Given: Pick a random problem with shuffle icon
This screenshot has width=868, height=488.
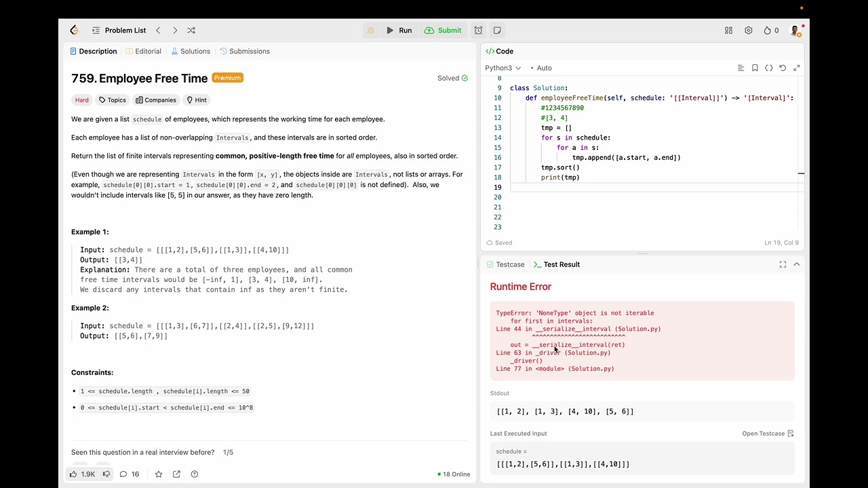Looking at the screenshot, I should [191, 30].
